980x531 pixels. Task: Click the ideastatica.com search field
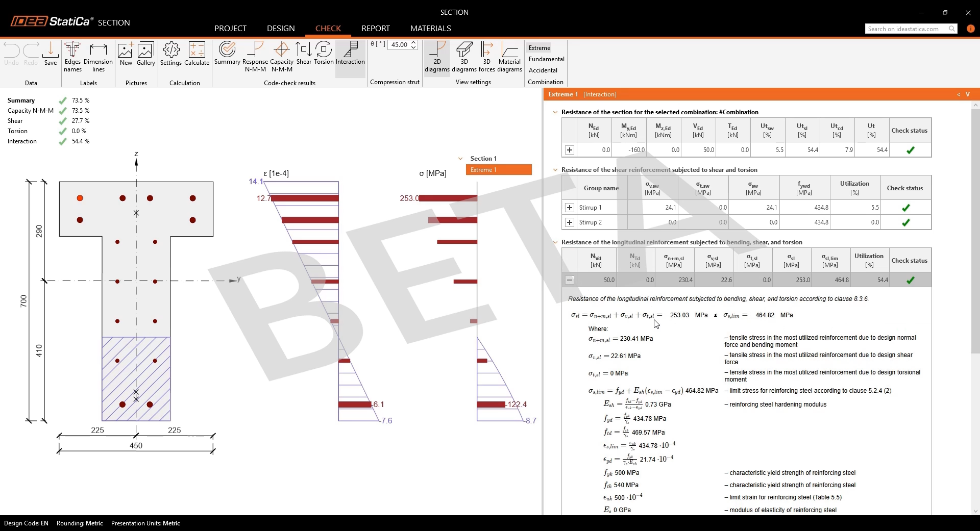coord(906,29)
